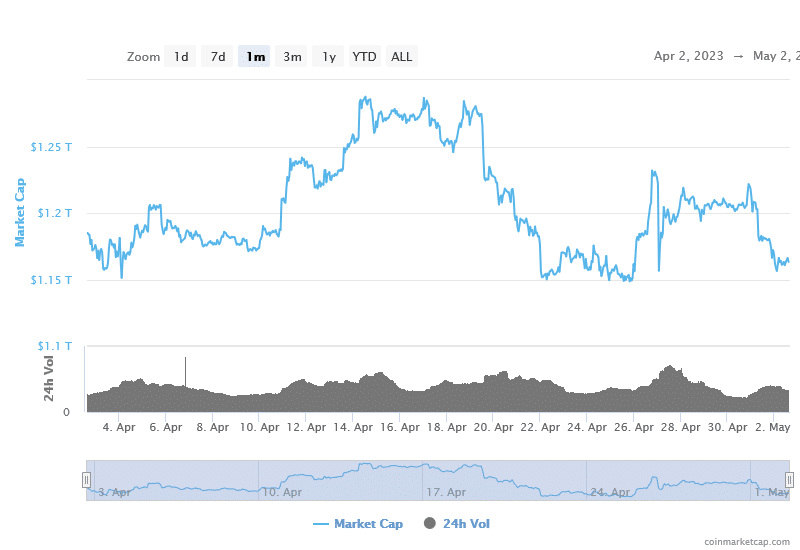Click the left navigator range handle
This screenshot has height=550, width=800.
click(x=86, y=480)
